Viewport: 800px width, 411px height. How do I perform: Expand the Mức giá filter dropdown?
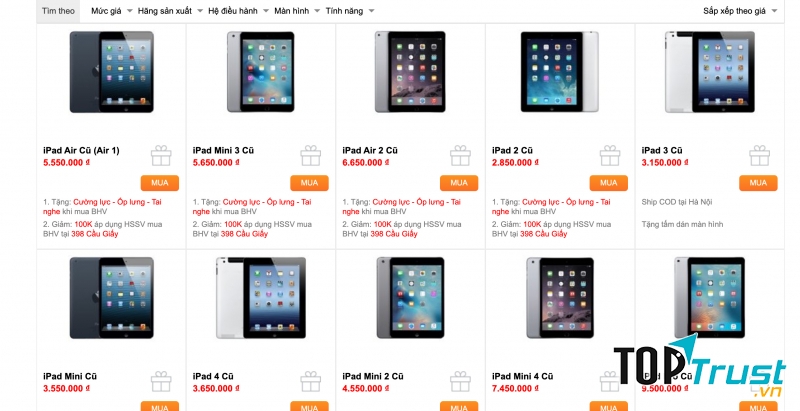click(111, 11)
